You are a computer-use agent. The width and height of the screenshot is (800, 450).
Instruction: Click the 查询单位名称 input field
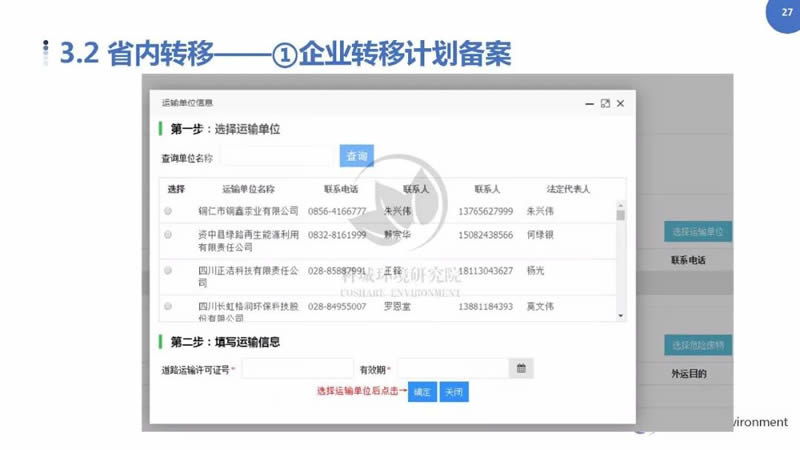click(x=277, y=157)
